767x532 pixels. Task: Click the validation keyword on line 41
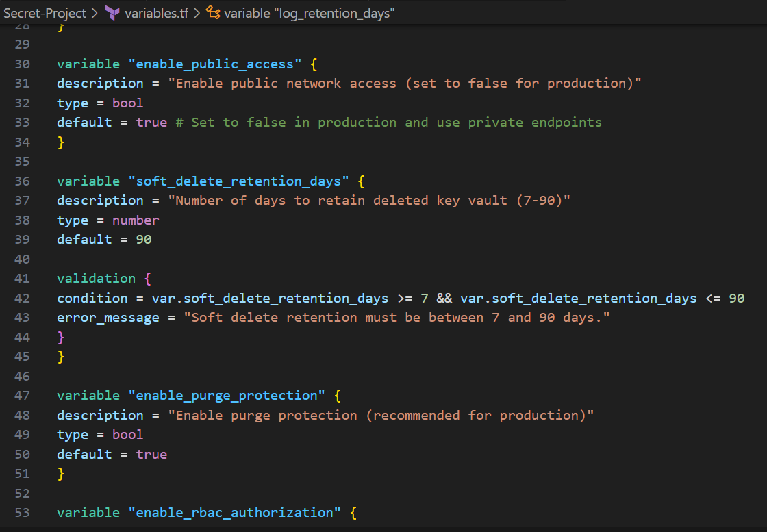click(x=96, y=278)
